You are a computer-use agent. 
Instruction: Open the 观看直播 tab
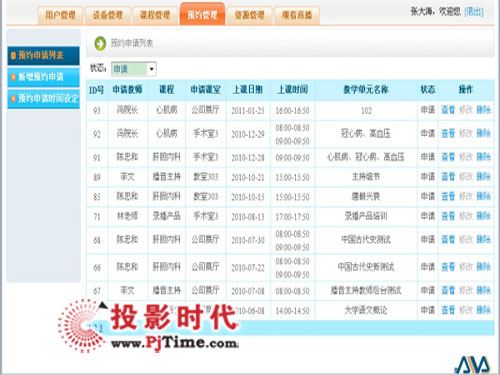297,15
